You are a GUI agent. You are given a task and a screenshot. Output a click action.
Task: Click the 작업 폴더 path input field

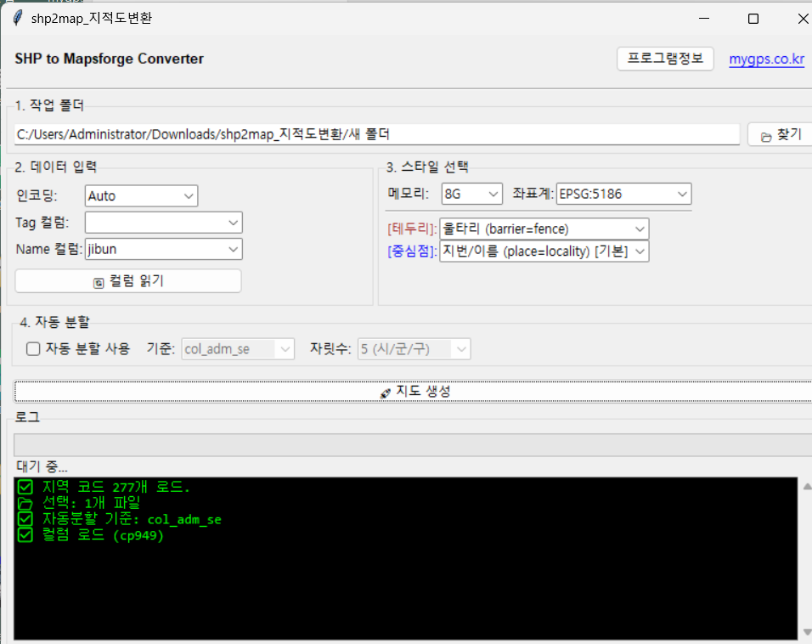[376, 134]
